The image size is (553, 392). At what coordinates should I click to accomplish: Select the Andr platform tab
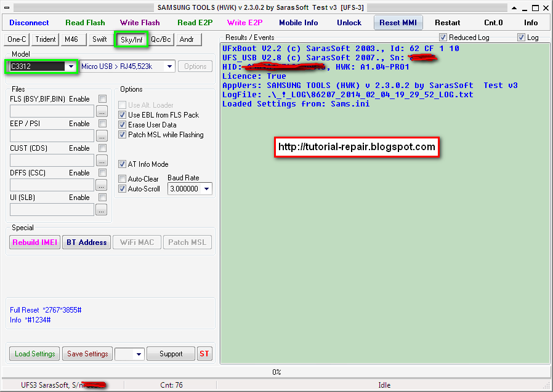pos(188,39)
